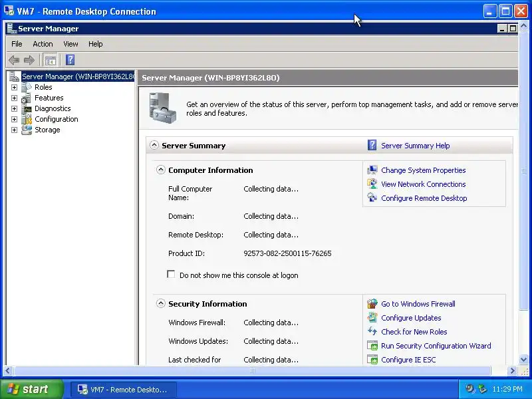Click the Configure IE ESC icon
532x399 pixels.
[x=372, y=360]
